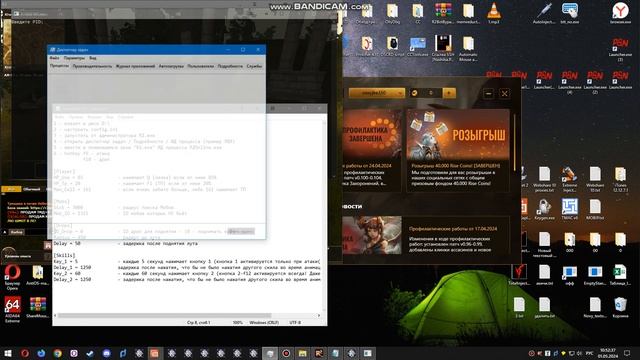Open Chrome from the taskbar

click(x=57, y=353)
